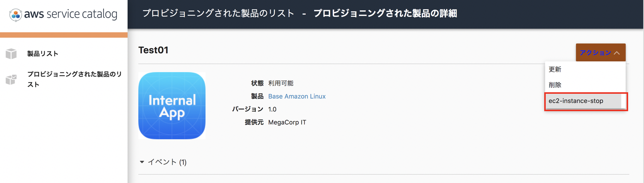The width and height of the screenshot is (644, 183).
Task: Choose 更新 from the actions menu
Action: tap(585, 69)
